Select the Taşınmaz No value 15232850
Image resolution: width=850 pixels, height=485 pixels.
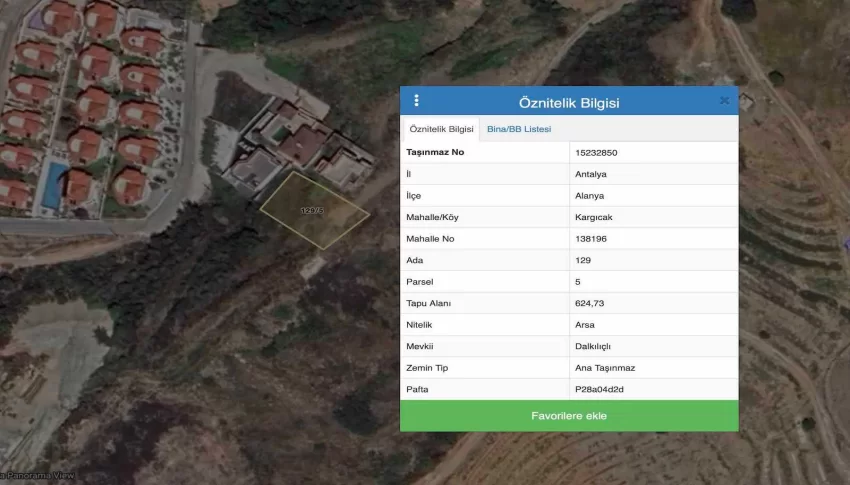tap(595, 153)
